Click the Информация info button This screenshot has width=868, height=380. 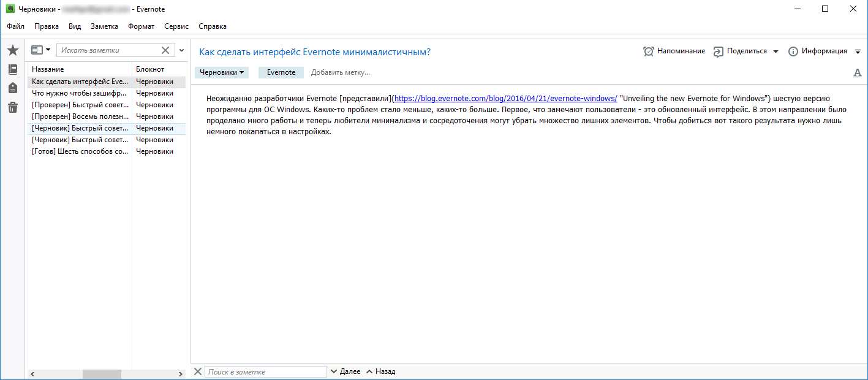coord(818,51)
